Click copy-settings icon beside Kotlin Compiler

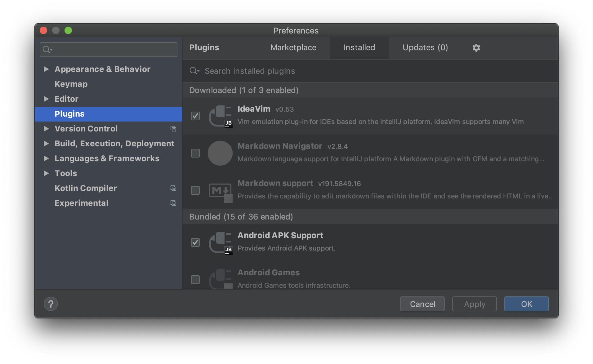click(173, 188)
